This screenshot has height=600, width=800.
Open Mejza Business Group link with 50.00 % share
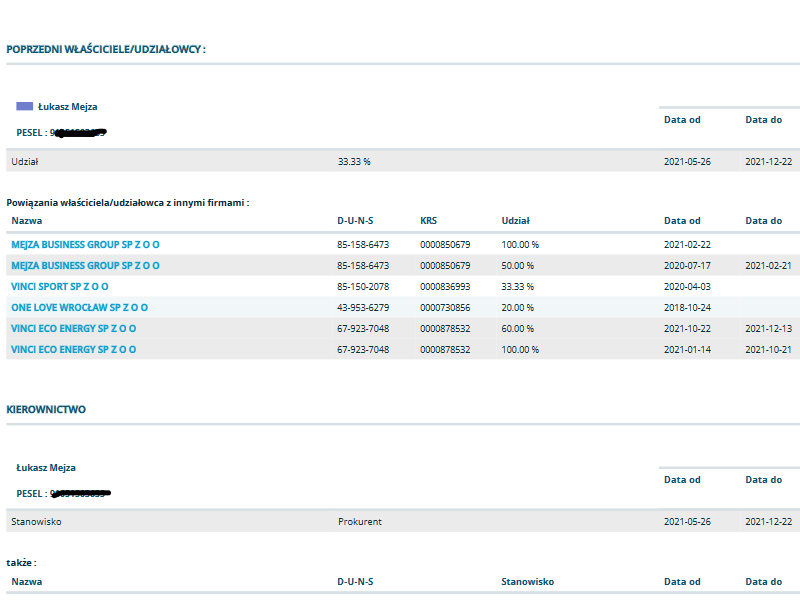click(85, 266)
